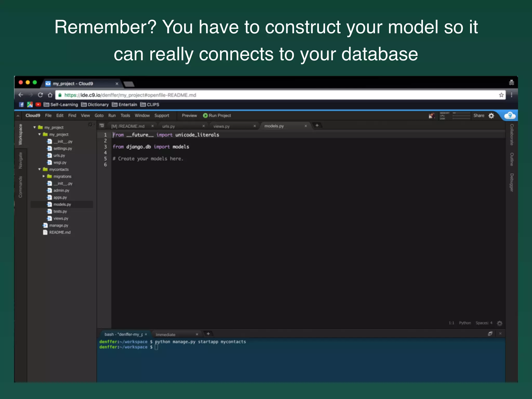Collapse the mycontacts folder
The image size is (532, 399).
point(39,169)
